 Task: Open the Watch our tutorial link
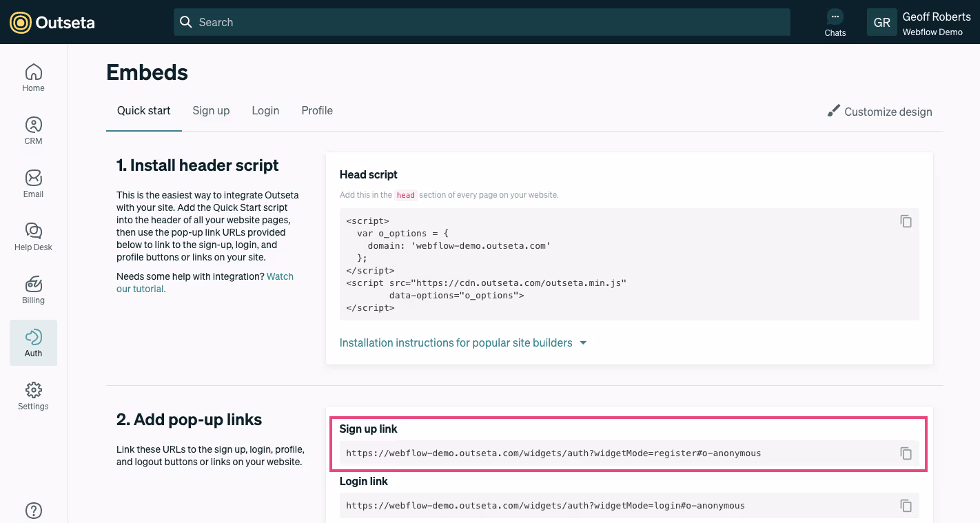tap(205, 283)
